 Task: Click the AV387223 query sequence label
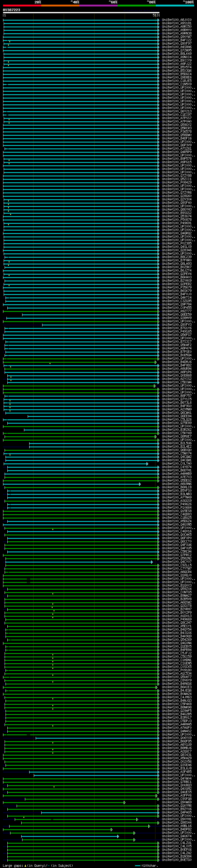point(11,10)
